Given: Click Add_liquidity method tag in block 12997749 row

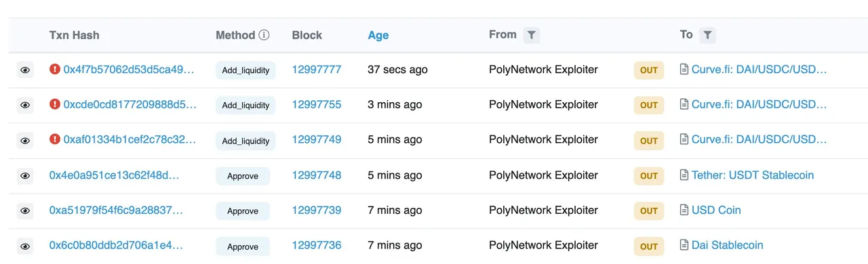Looking at the screenshot, I should coord(245,141).
